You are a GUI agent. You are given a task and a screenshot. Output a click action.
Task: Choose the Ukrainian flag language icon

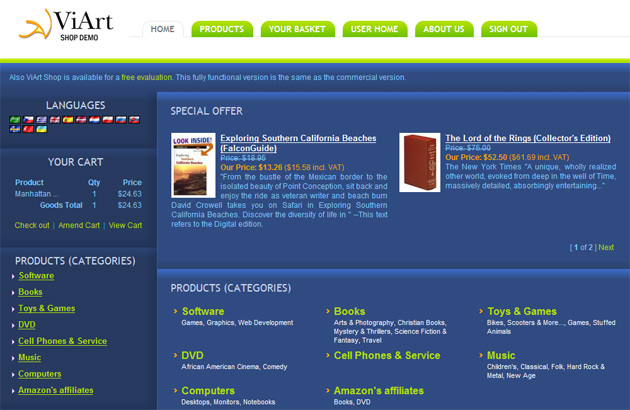pos(41,129)
